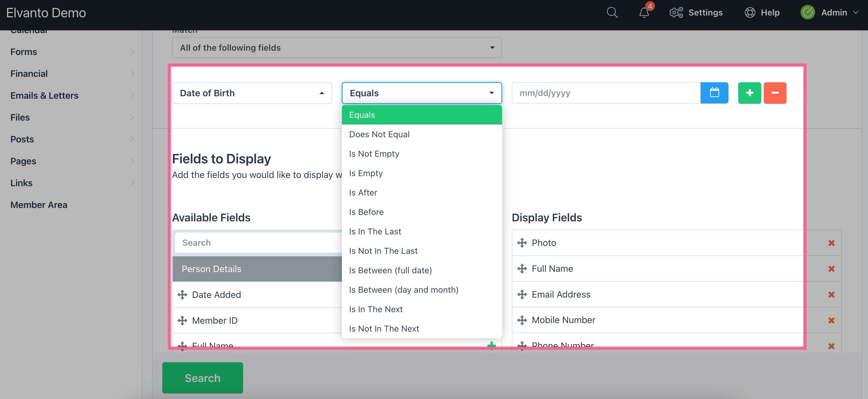
Task: Click the calendar date picker icon
Action: point(714,93)
